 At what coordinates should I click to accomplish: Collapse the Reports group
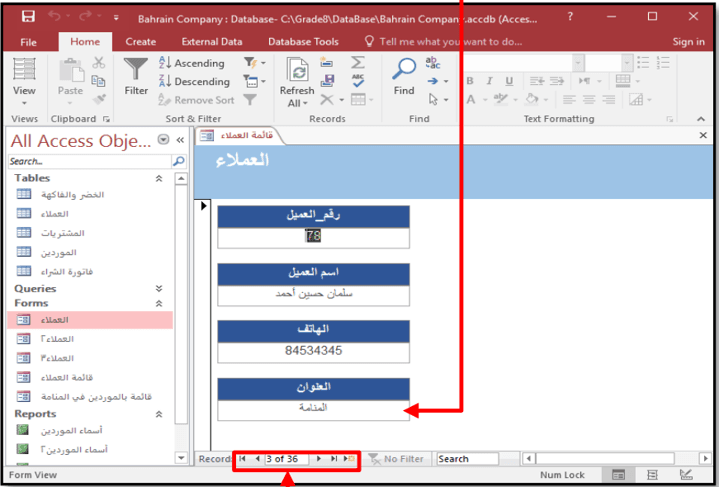click(x=159, y=414)
